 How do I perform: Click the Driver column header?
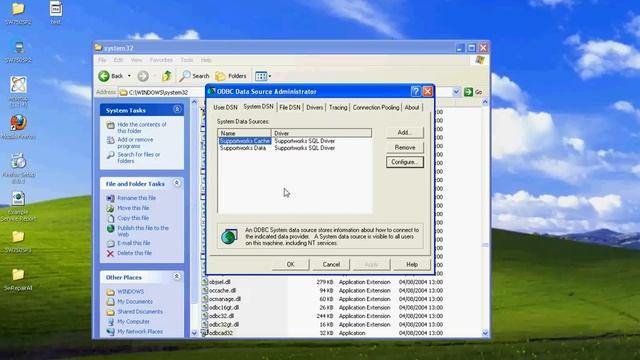pyautogui.click(x=322, y=133)
